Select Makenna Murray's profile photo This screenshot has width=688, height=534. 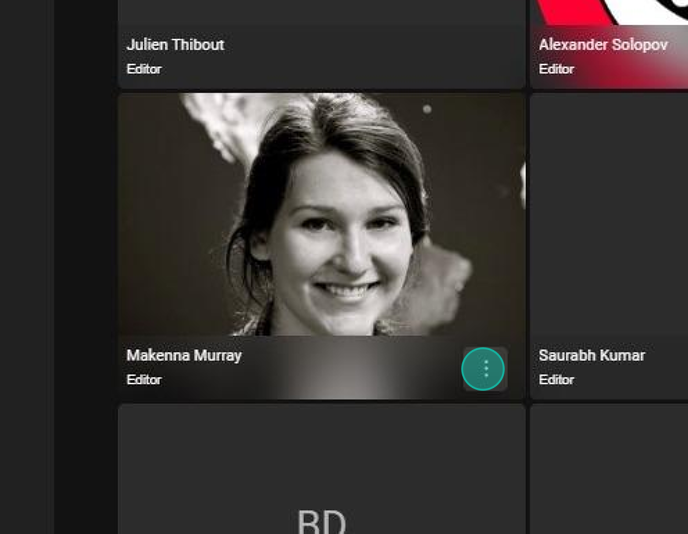click(x=322, y=215)
